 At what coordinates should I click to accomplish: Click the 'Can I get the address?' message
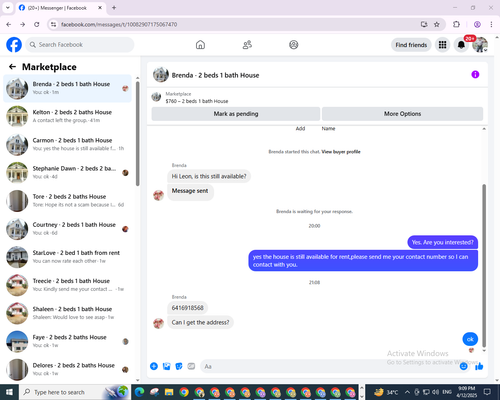point(200,322)
